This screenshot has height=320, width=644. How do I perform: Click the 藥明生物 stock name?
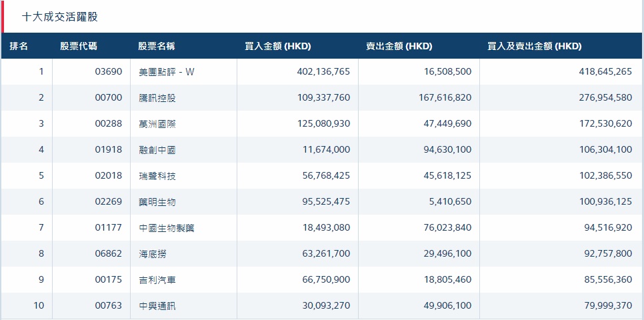coord(157,202)
